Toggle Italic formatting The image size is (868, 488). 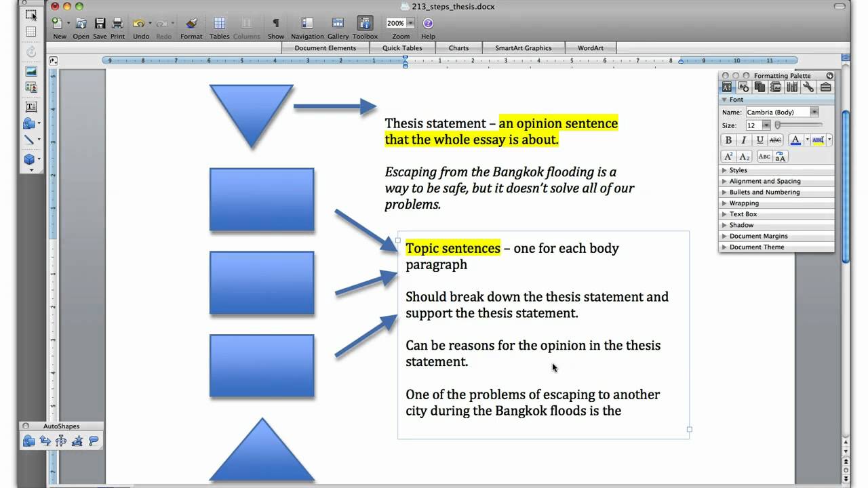744,140
